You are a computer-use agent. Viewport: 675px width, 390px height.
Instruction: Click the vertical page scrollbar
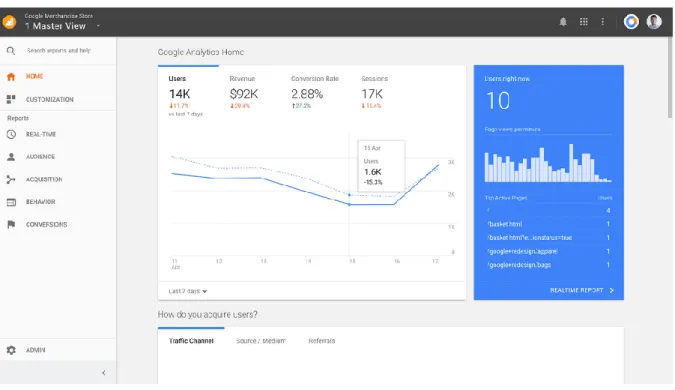(670, 77)
